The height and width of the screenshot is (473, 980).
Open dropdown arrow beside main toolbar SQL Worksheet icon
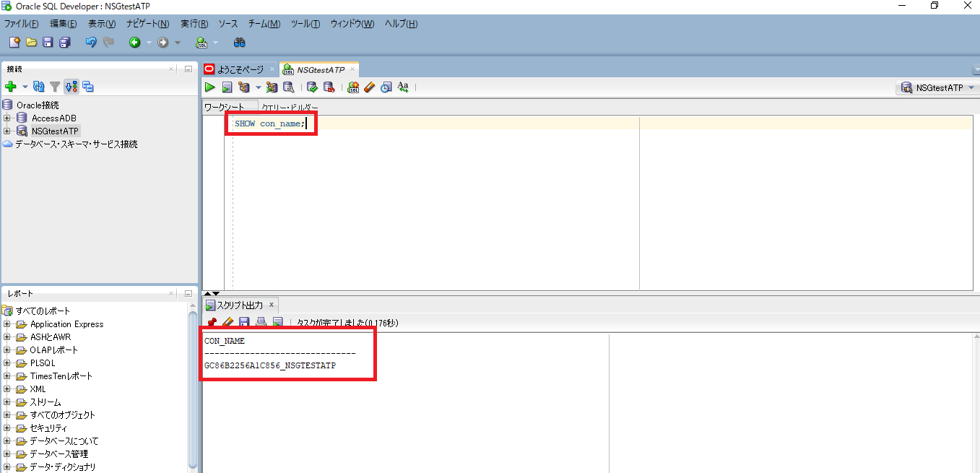[215, 43]
